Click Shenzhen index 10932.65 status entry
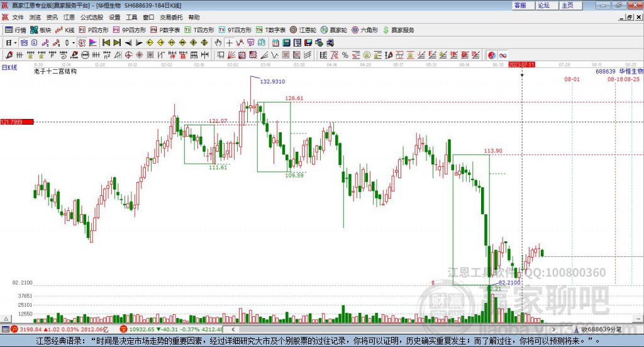The width and height of the screenshot is (644, 347). click(172, 329)
